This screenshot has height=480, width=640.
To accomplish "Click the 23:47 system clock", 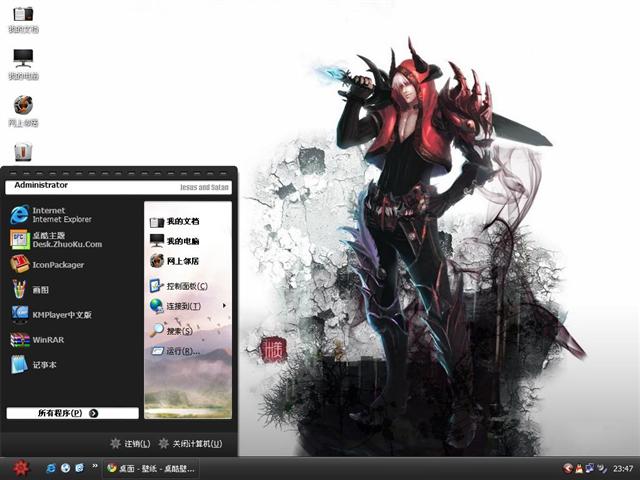I will [x=623, y=469].
